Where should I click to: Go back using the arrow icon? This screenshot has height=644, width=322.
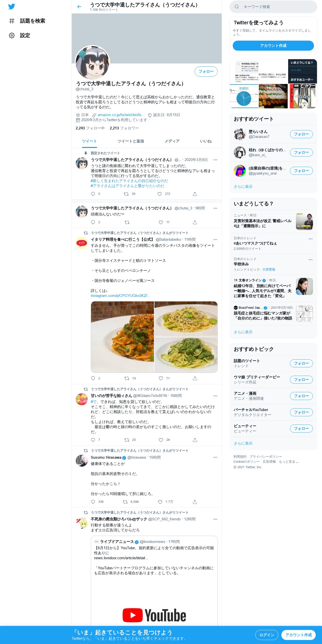(x=79, y=7)
